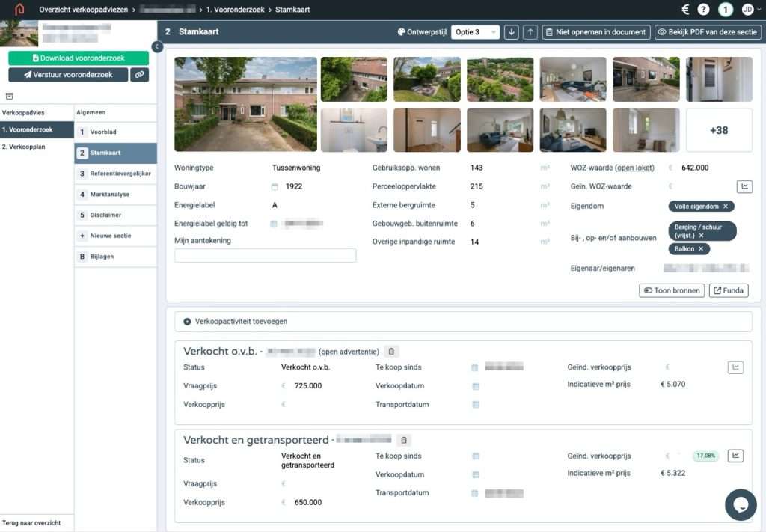Remove the Volle eigendom tag
This screenshot has height=532, width=766.
726,207
